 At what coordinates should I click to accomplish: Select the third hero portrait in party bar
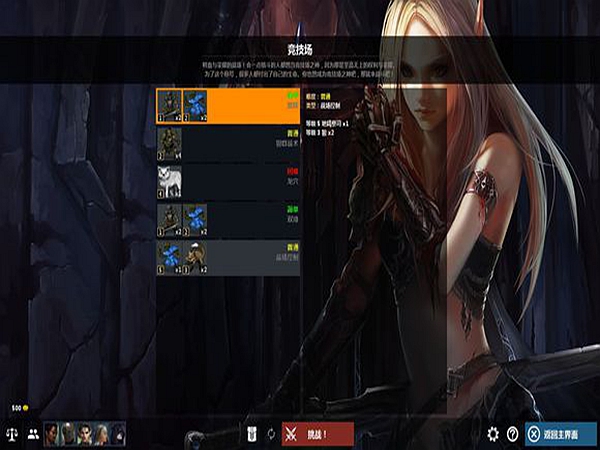click(85, 434)
